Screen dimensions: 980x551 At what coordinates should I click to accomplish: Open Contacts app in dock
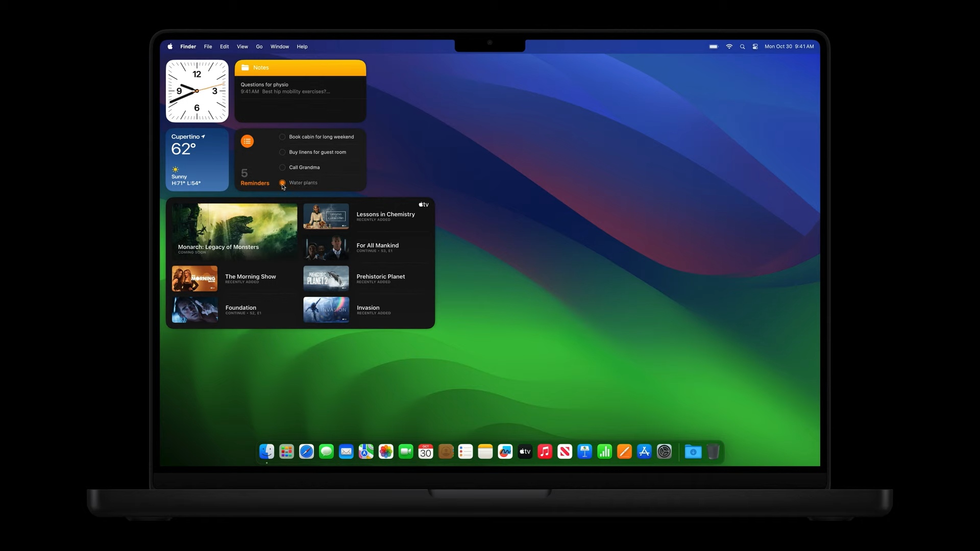(x=446, y=452)
